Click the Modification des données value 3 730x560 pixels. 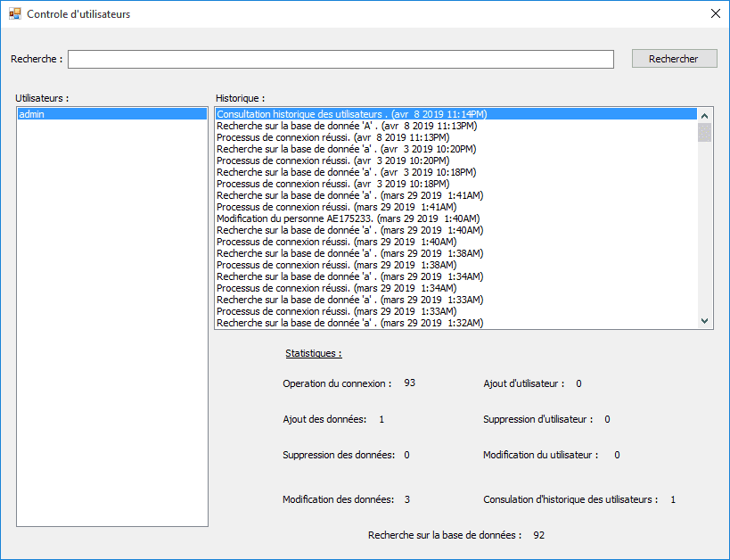click(407, 499)
